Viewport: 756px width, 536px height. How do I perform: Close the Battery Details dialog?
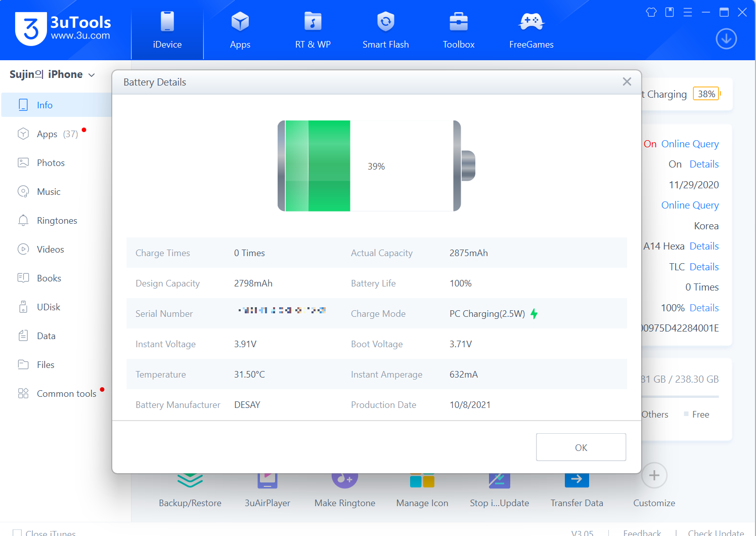pos(627,81)
